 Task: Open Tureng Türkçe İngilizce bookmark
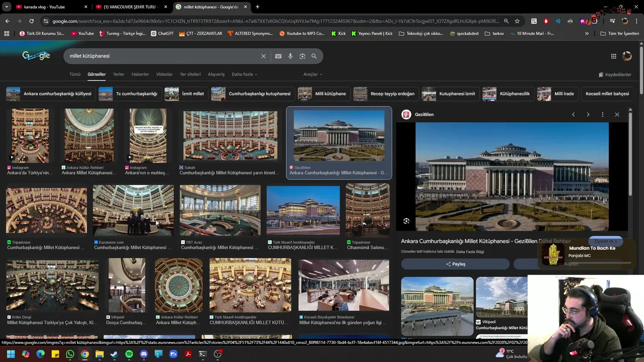(x=122, y=34)
